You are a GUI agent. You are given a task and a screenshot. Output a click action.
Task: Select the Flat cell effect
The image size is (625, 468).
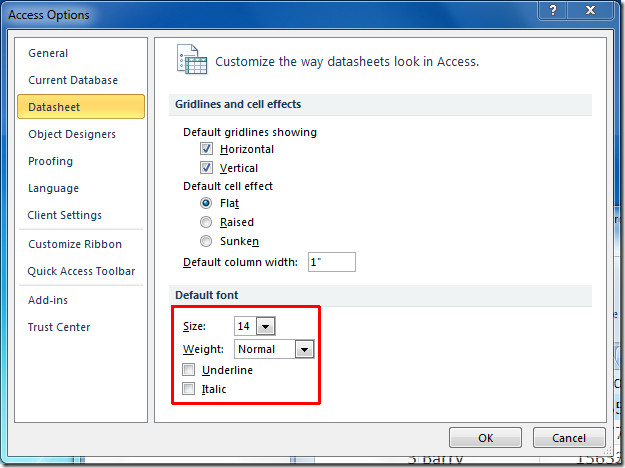click(x=206, y=203)
